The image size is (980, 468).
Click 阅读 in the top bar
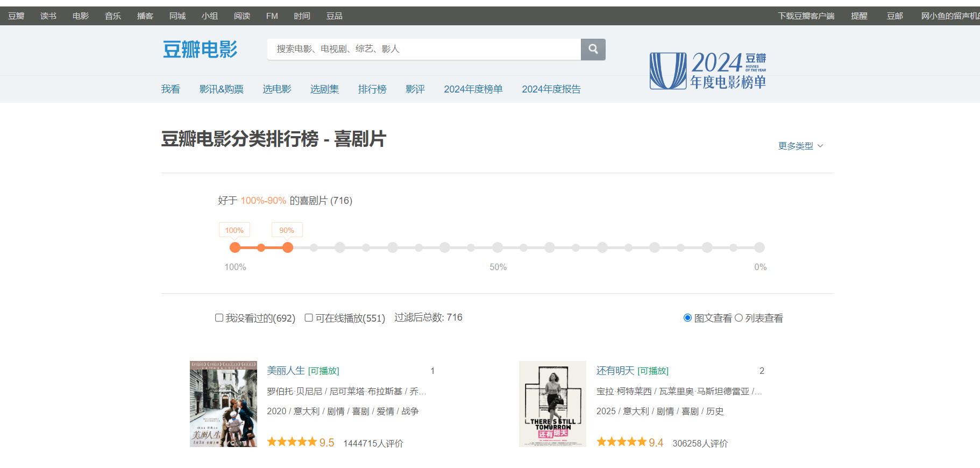242,16
